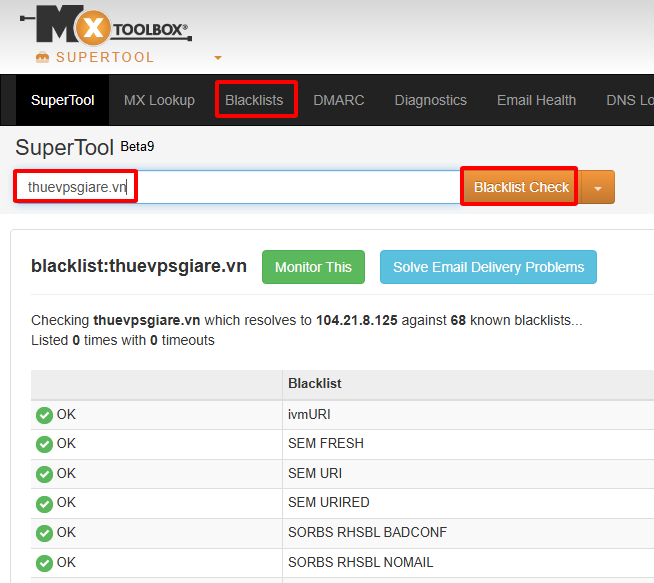The image size is (654, 583).
Task: Open the DNS Lookup tab
Action: click(630, 100)
